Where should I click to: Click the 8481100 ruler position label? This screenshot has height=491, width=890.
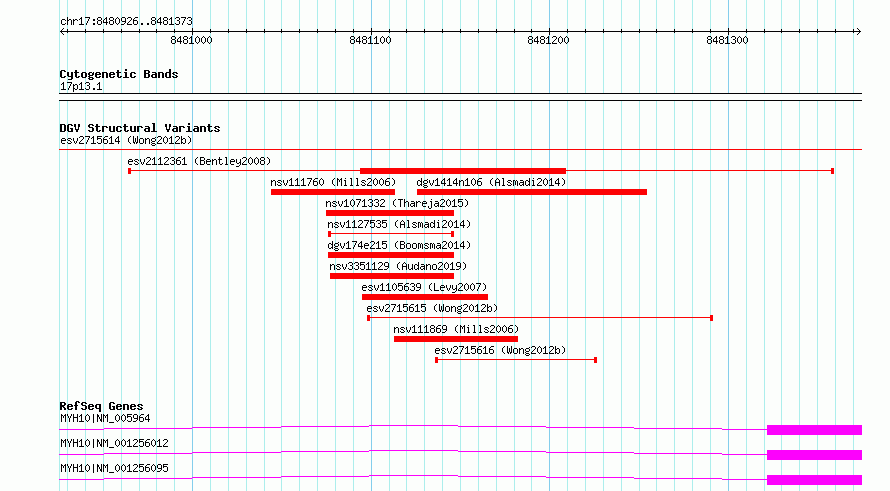[370, 40]
